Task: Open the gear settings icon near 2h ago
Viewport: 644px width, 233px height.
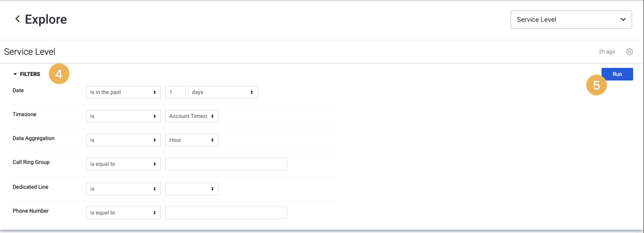Action: coord(630,52)
